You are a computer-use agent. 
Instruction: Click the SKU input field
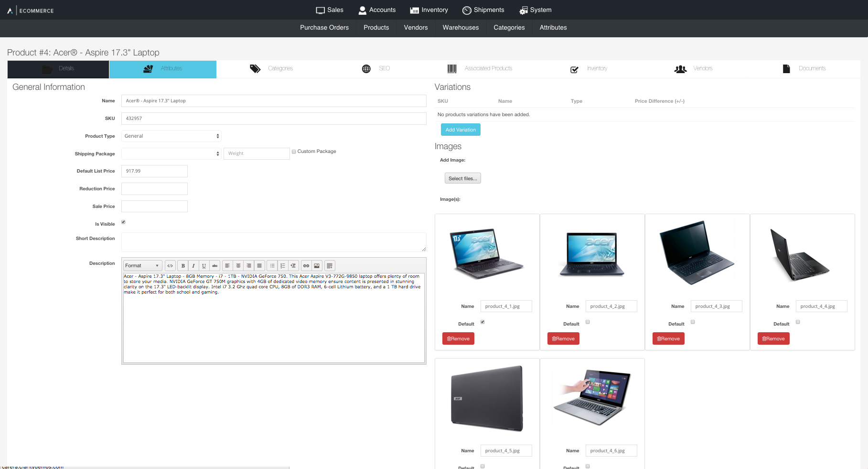[x=274, y=119]
